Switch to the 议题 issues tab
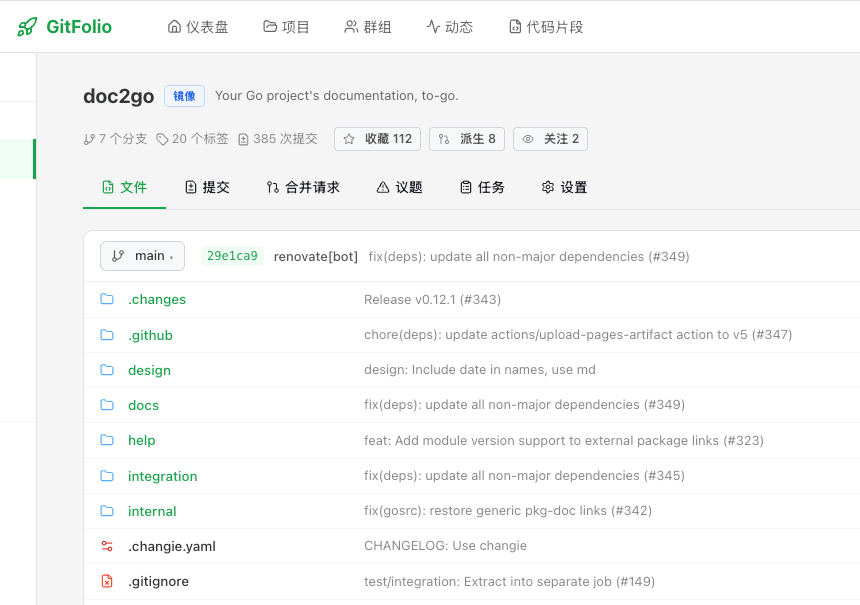The height and width of the screenshot is (605, 860). click(399, 188)
